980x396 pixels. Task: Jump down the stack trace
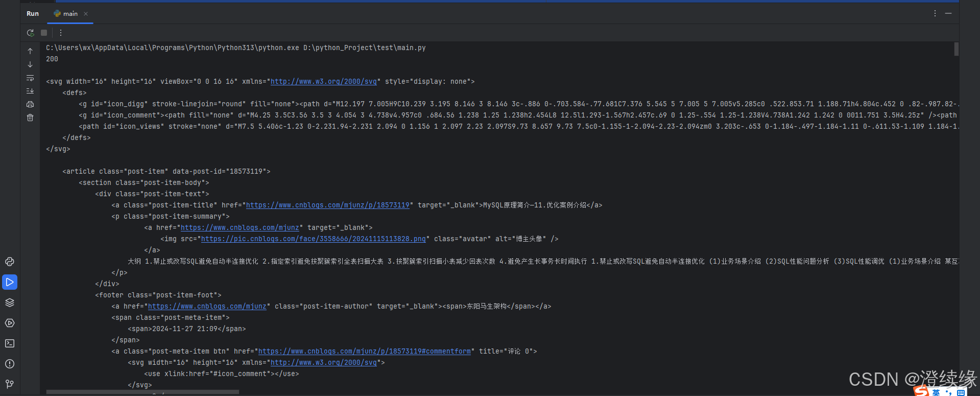pyautogui.click(x=30, y=64)
